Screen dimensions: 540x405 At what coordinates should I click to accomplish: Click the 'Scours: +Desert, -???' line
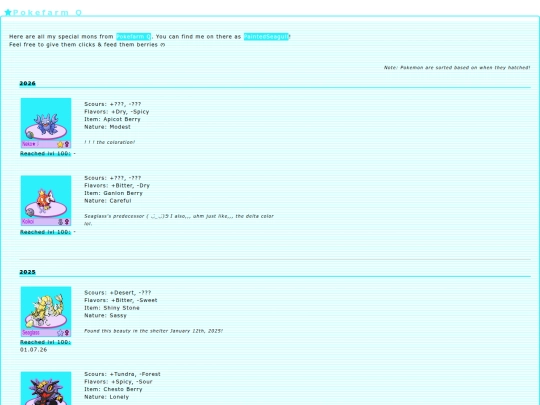tap(118, 293)
